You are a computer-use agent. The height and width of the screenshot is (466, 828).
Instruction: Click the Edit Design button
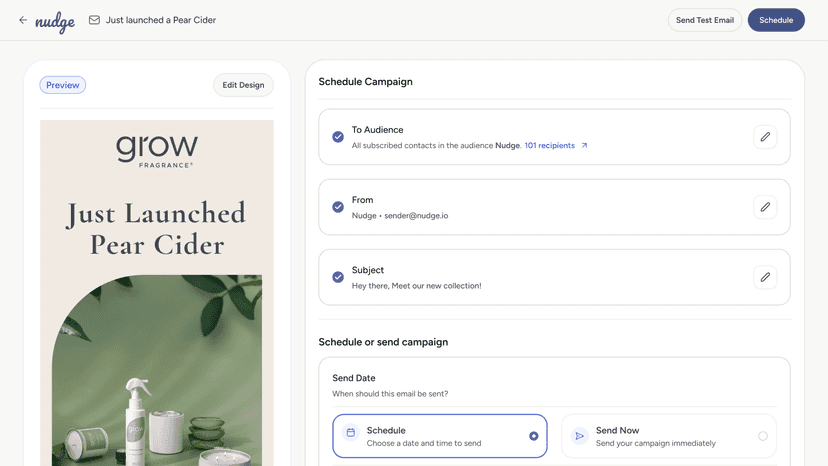[243, 85]
